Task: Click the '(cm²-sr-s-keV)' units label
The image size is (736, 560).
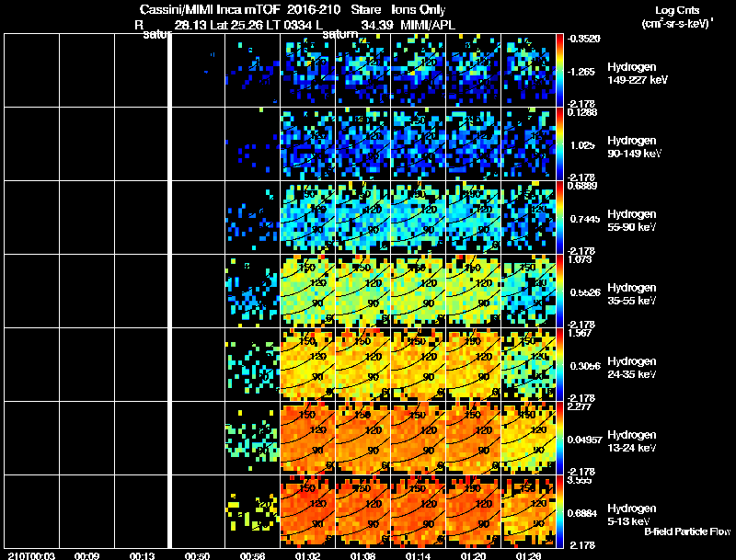Action: pos(675,23)
